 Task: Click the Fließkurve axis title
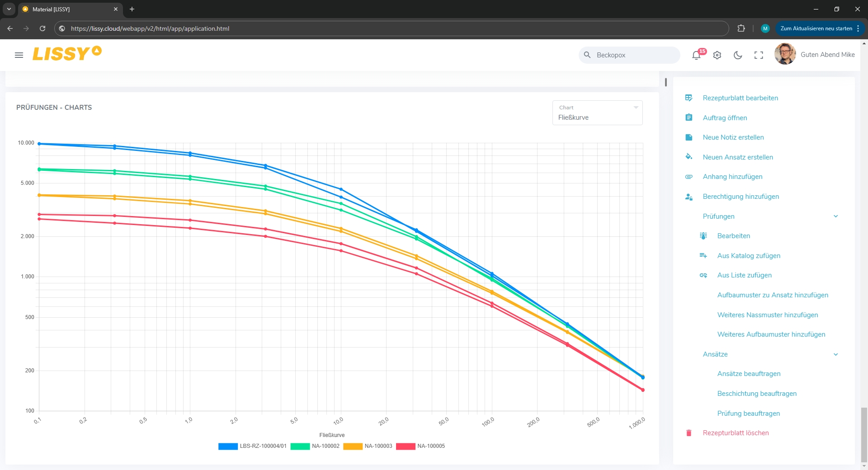click(332, 435)
